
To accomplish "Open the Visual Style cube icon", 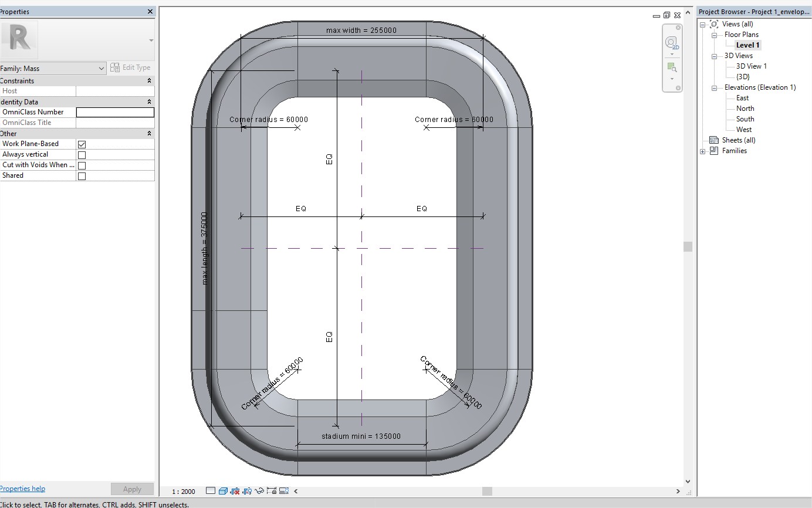I will 223,491.
